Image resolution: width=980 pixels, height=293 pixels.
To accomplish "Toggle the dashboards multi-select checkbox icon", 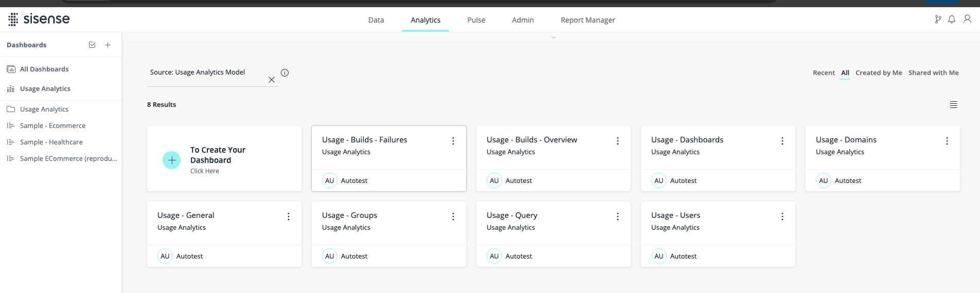I will pyautogui.click(x=92, y=45).
